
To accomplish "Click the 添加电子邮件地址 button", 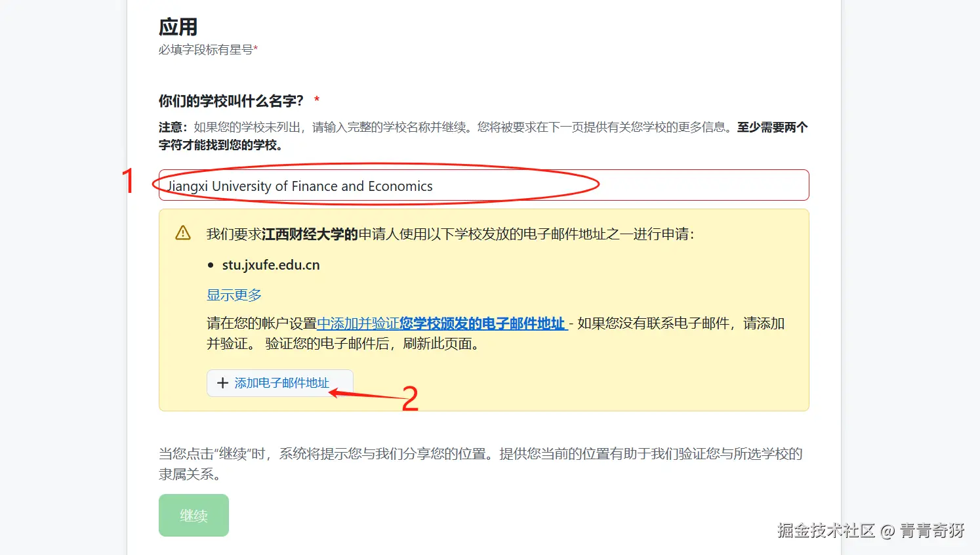I will pyautogui.click(x=280, y=383).
